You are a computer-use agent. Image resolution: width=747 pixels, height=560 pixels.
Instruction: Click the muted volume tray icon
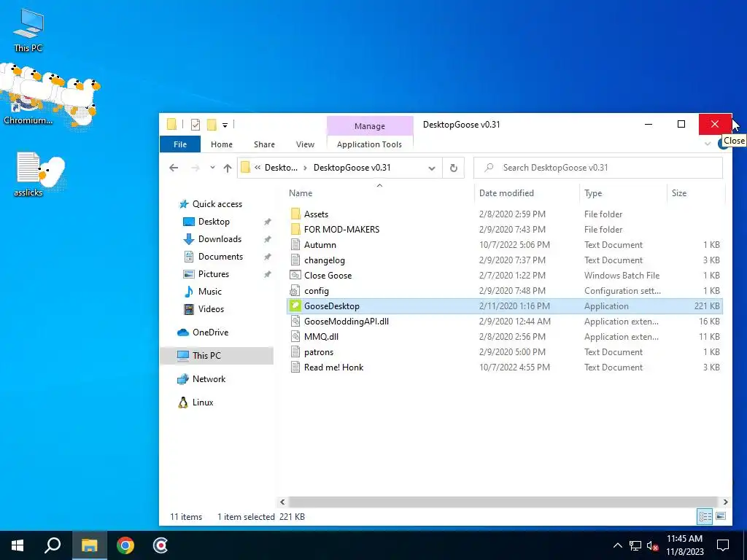point(653,545)
